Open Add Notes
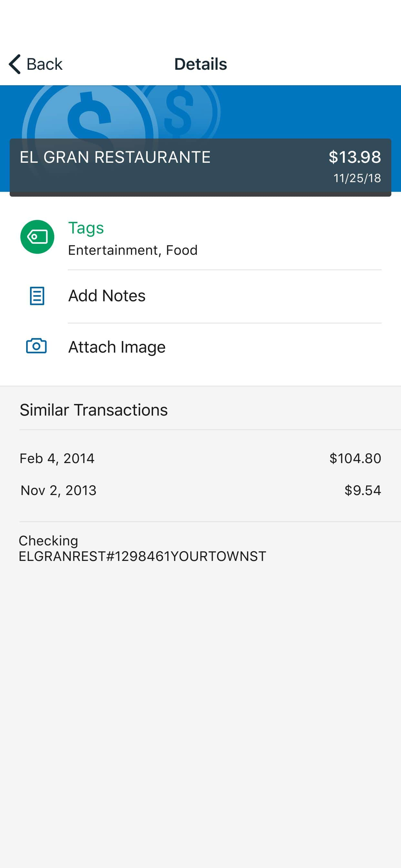 pyautogui.click(x=107, y=296)
